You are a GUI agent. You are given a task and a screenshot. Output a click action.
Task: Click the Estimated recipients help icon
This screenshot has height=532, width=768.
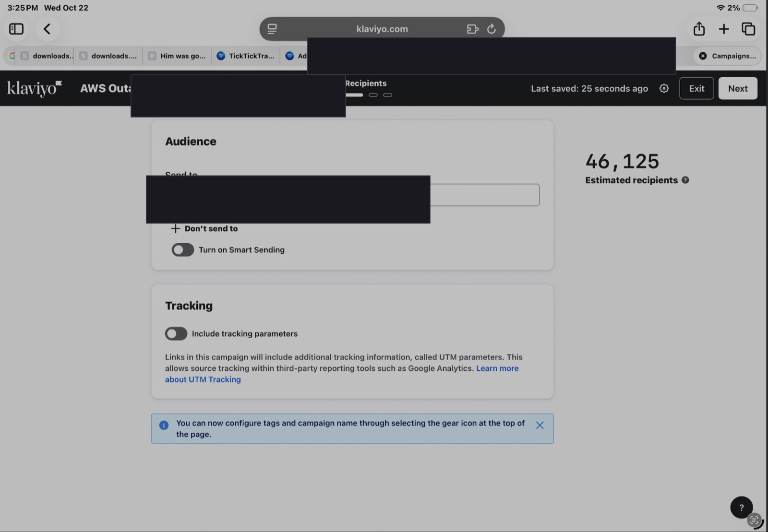(x=685, y=180)
